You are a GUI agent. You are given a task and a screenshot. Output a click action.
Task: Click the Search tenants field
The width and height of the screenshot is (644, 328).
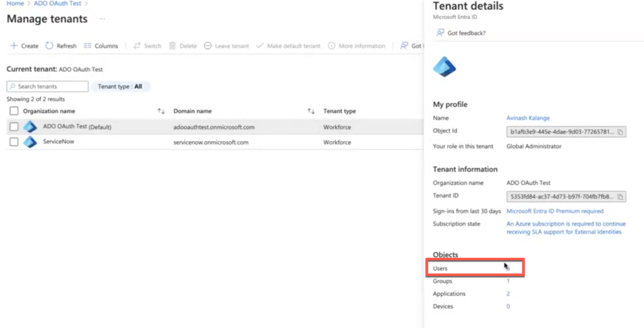coord(48,86)
